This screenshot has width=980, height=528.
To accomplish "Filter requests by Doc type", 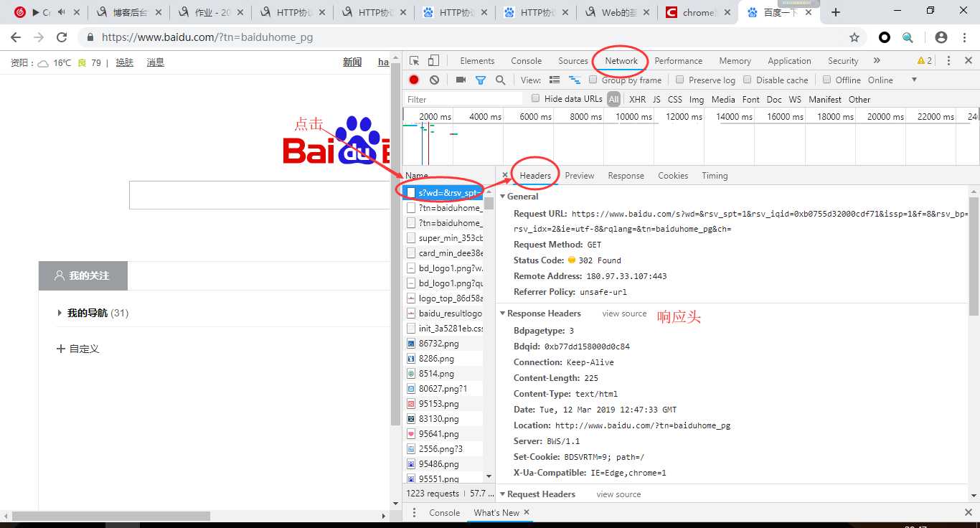I will tap(774, 100).
